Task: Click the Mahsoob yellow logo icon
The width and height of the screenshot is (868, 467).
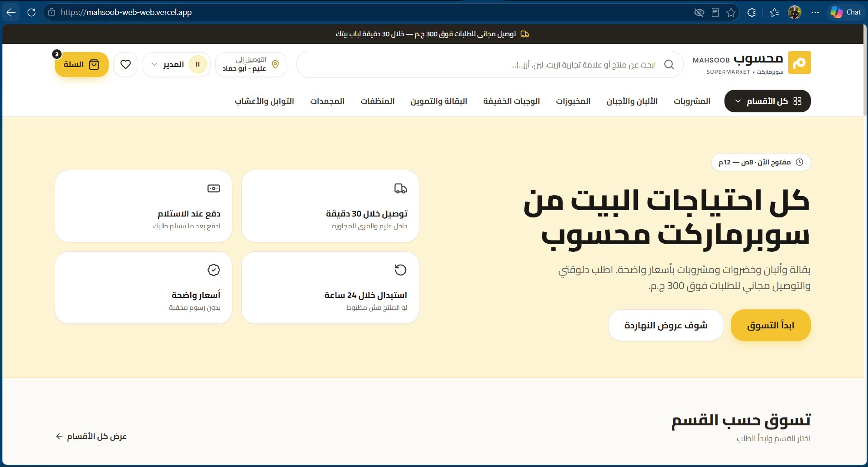Action: (x=799, y=63)
